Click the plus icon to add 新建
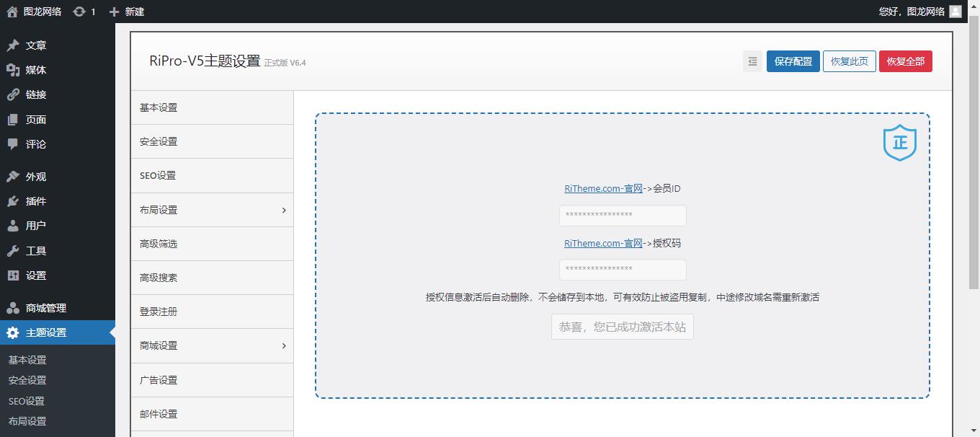The width and height of the screenshot is (980, 437). click(x=114, y=12)
